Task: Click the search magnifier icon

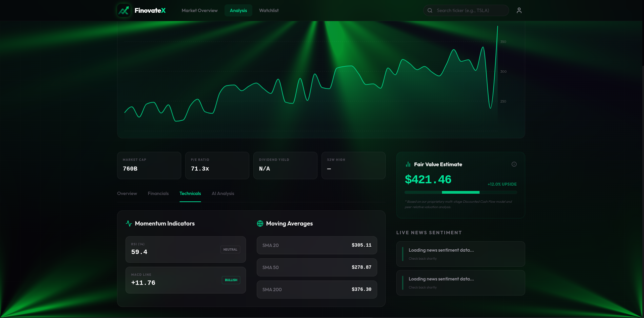Action: click(430, 10)
